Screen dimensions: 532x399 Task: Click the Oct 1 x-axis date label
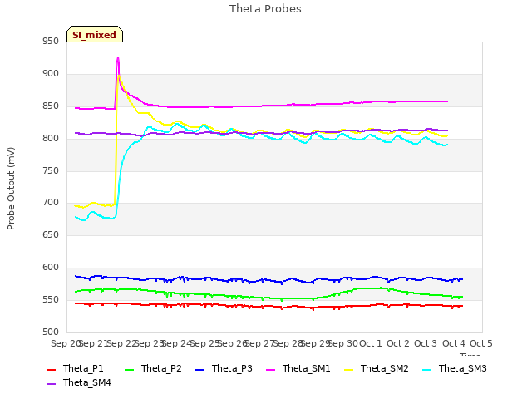371,343
